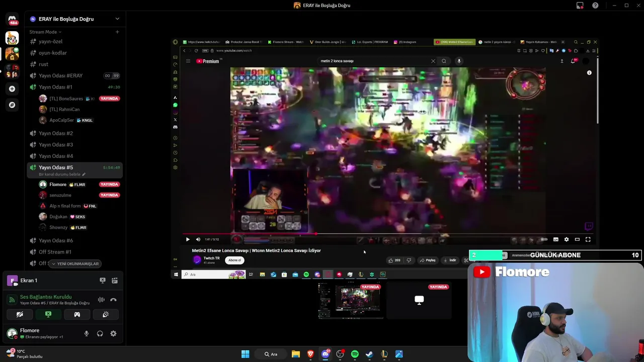Click Abone ol subscribe button
Screen dimensions: 644x362
coord(234,260)
